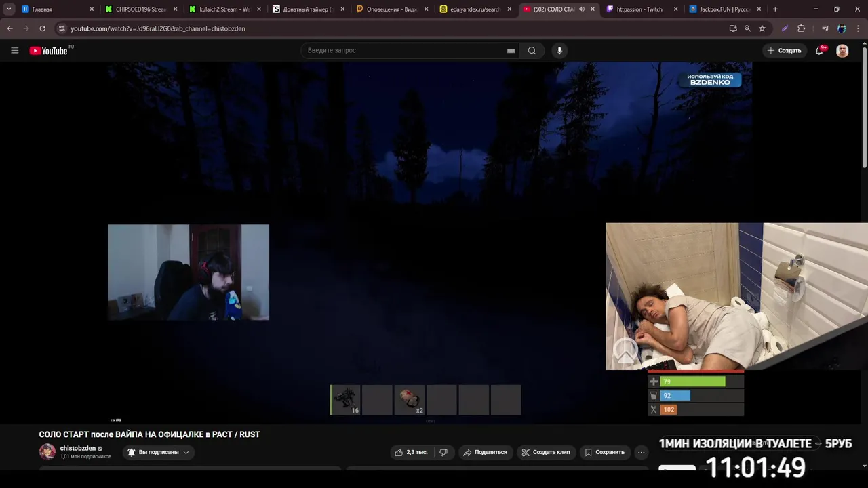This screenshot has height=488, width=868.
Task: Start voice search with microphone icon
Action: pos(559,50)
